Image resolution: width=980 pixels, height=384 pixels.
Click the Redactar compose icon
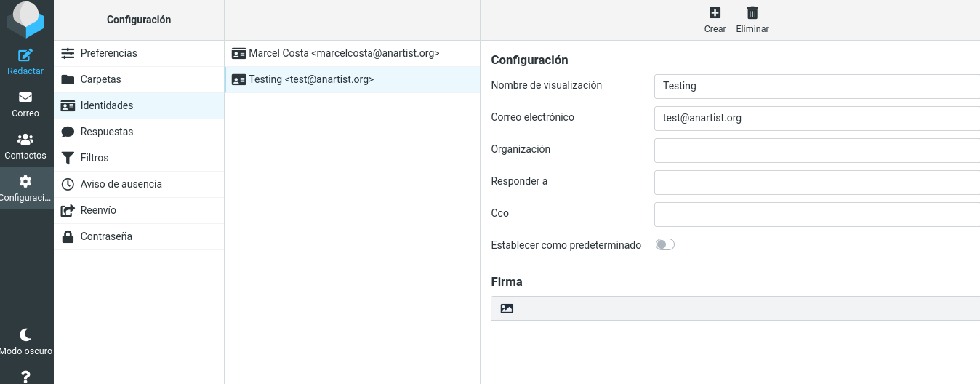[x=25, y=55]
